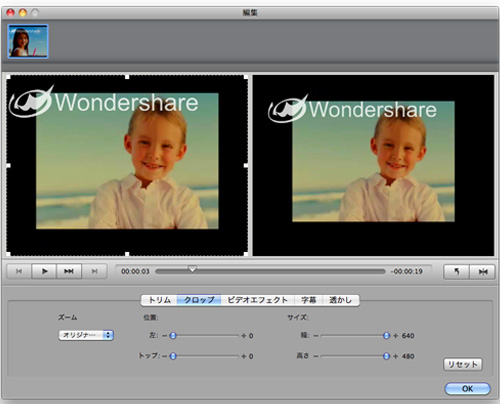This screenshot has width=500, height=404.
Task: Click the right-middle crop handle
Action: point(246,165)
